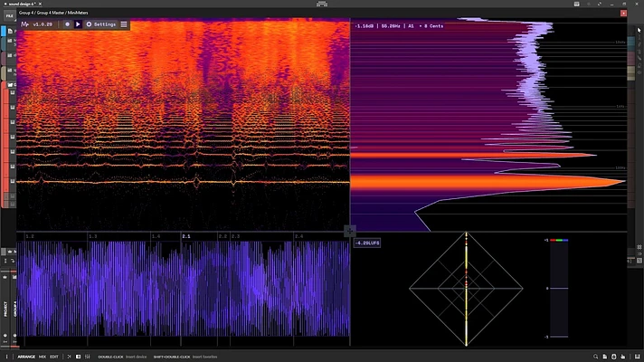Click the MiniMeters play button
The height and width of the screenshot is (362, 644).
78,24
